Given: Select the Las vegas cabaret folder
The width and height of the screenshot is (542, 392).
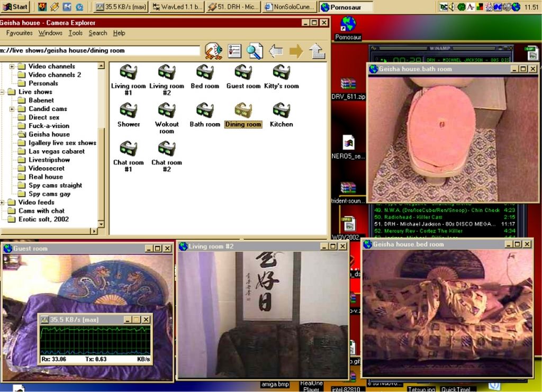Looking at the screenshot, I should (56, 151).
